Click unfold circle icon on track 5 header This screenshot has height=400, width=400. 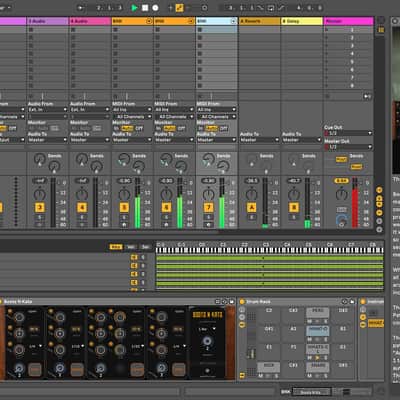pyautogui.click(x=149, y=21)
